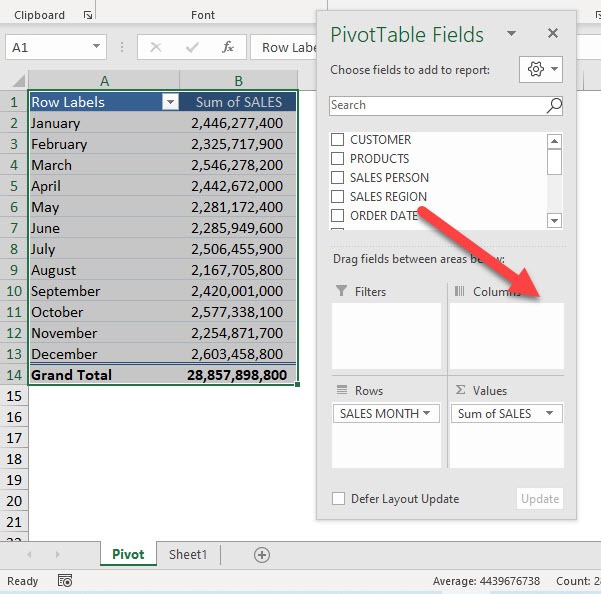Click the Columns area drop zone

tap(507, 336)
